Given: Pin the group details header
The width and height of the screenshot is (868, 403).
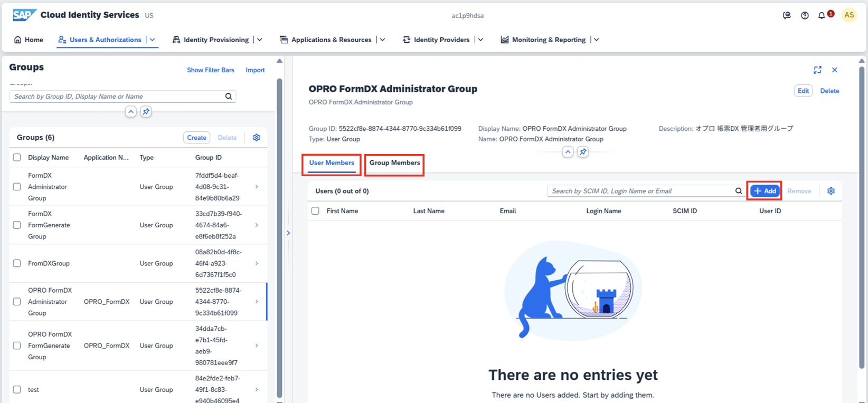Looking at the screenshot, I should (583, 152).
